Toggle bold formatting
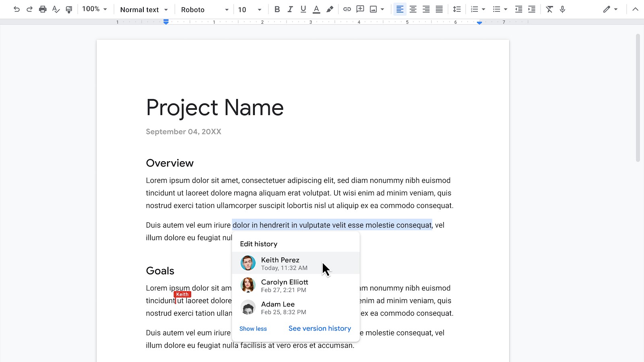644x362 pixels. [x=277, y=9]
